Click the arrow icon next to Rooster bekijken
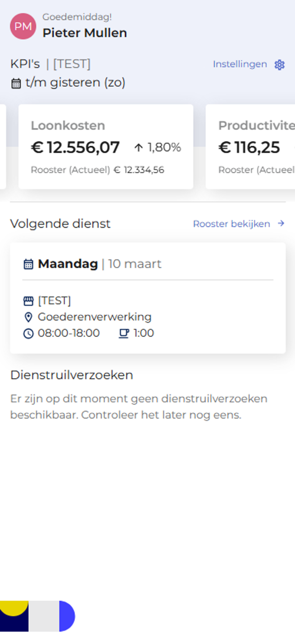This screenshot has width=295, height=644. (x=281, y=224)
